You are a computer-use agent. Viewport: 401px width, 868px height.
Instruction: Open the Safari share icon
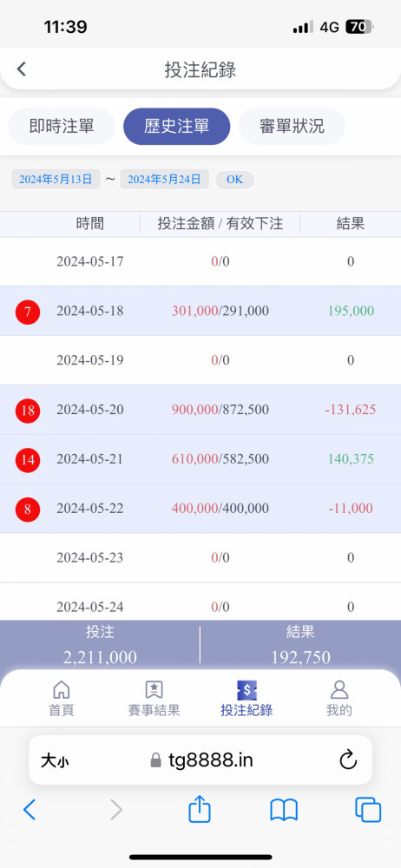(x=200, y=811)
